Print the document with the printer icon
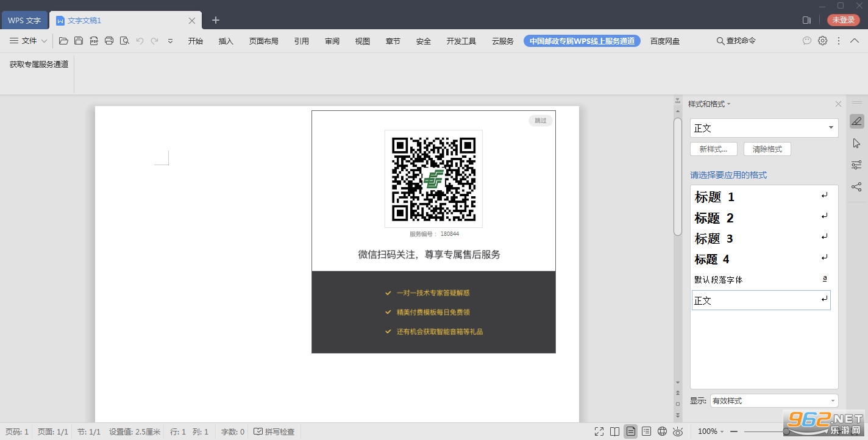 tap(109, 41)
